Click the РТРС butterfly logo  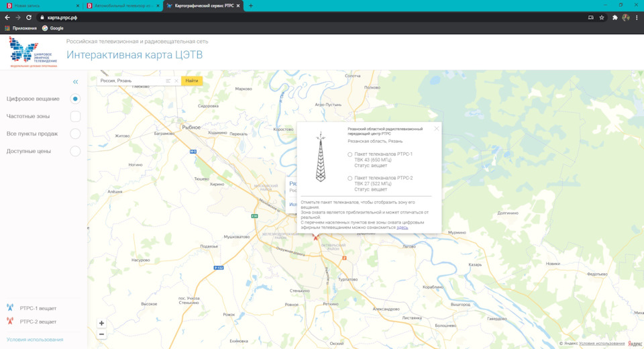coord(34,52)
